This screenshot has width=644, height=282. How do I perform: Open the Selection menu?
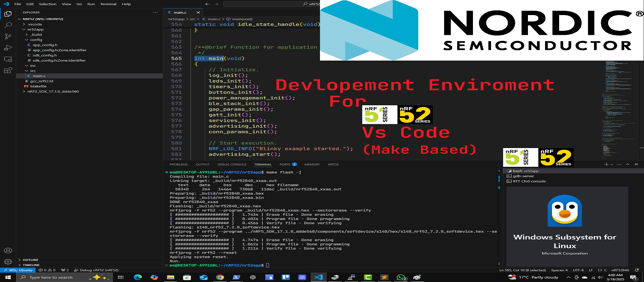click(x=48, y=4)
